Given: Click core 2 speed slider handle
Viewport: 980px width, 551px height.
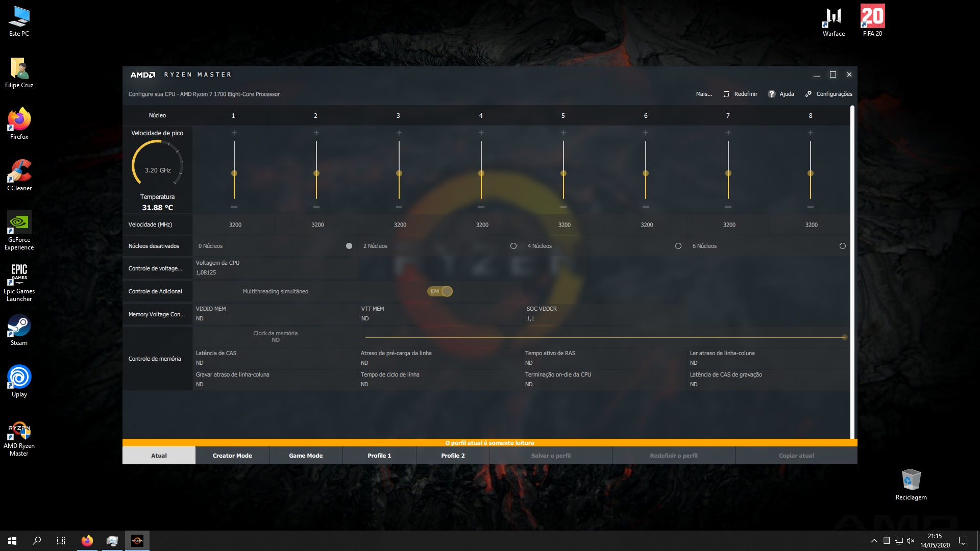Looking at the screenshot, I should pyautogui.click(x=316, y=173).
